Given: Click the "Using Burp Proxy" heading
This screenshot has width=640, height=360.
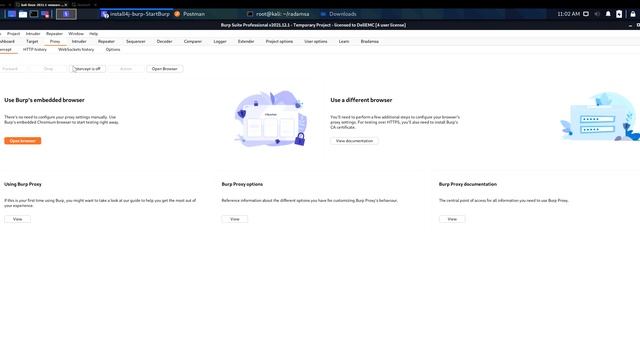Looking at the screenshot, I should (x=23, y=184).
